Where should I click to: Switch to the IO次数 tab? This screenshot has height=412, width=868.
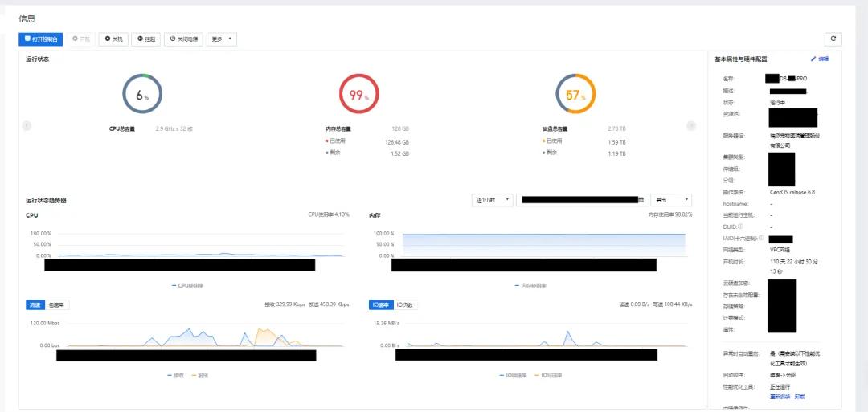click(x=405, y=305)
